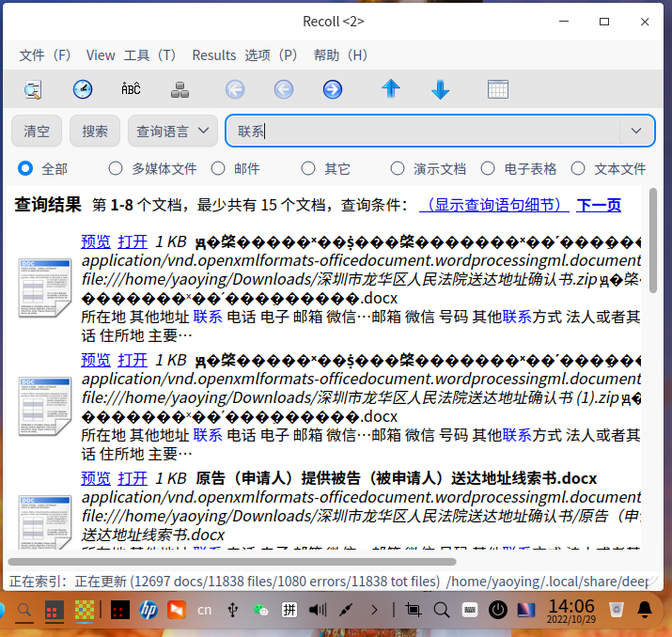Sort results with the blue up arrow
The width and height of the screenshot is (672, 637).
[x=391, y=90]
